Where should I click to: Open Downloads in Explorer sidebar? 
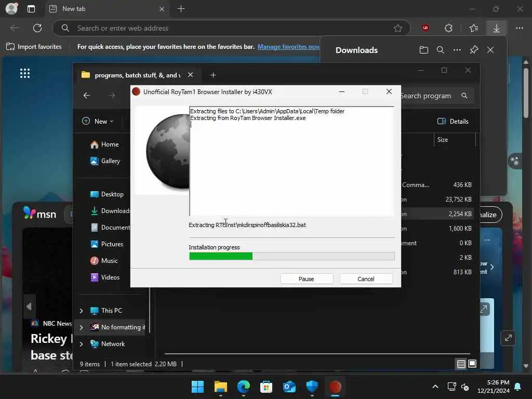(x=110, y=211)
